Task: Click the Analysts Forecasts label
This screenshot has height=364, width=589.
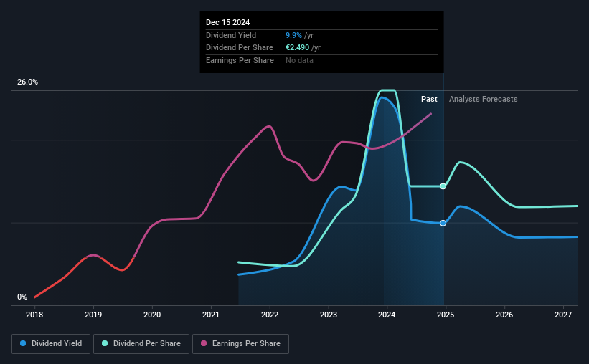Action: (x=483, y=99)
